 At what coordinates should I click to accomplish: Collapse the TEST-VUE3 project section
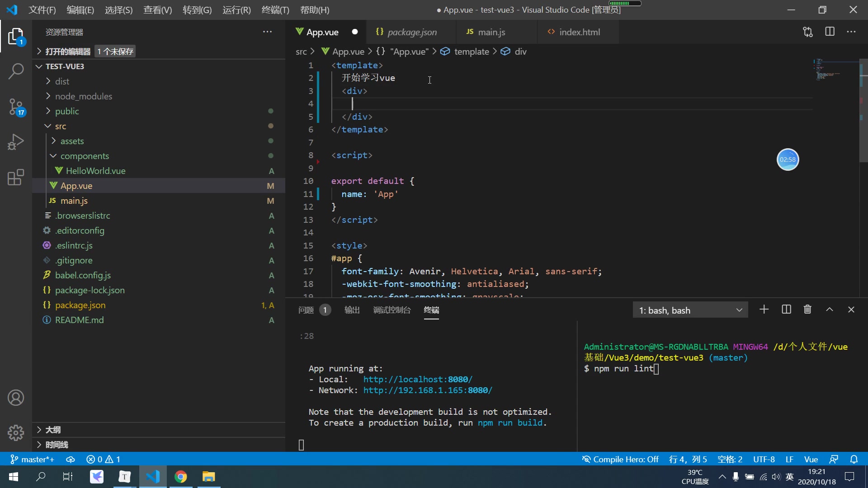158,66
